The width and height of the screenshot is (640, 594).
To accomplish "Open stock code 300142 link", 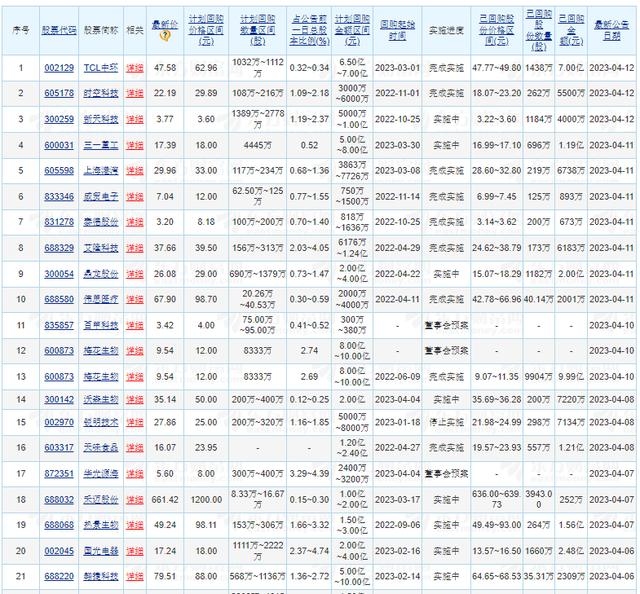I will 59,399.
